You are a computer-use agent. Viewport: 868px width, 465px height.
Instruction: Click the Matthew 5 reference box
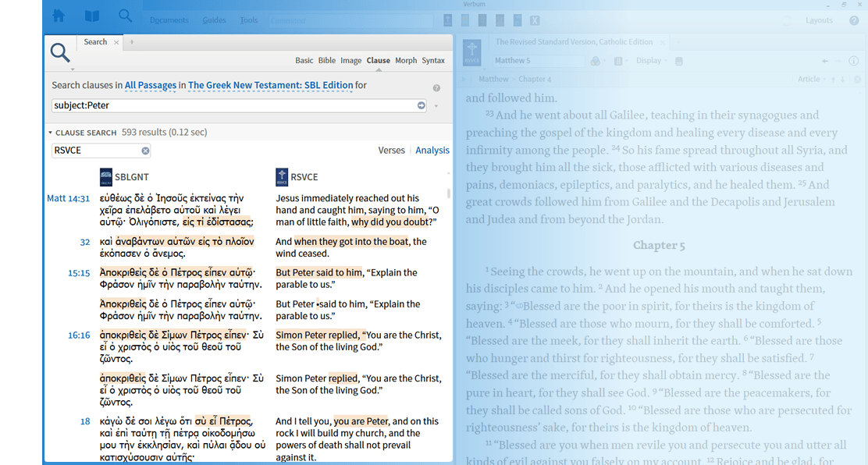pyautogui.click(x=539, y=61)
